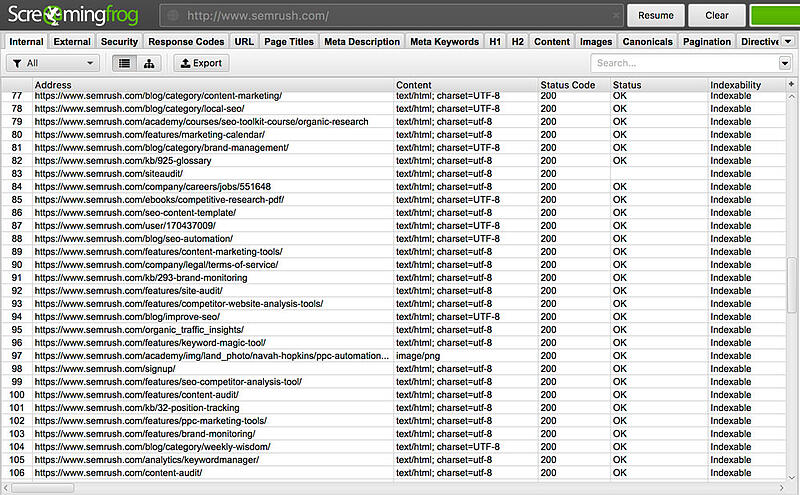The height and width of the screenshot is (495, 800).
Task: Expand the hidden tabs overflow arrow
Action: coord(788,41)
